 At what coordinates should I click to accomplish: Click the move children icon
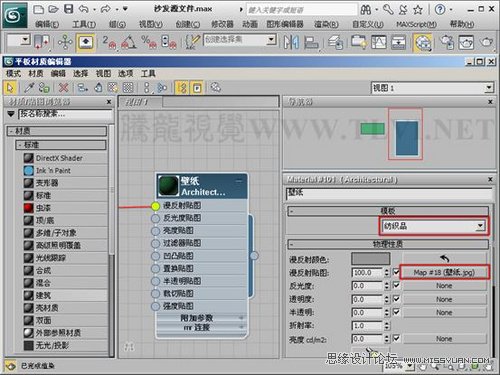[82, 88]
